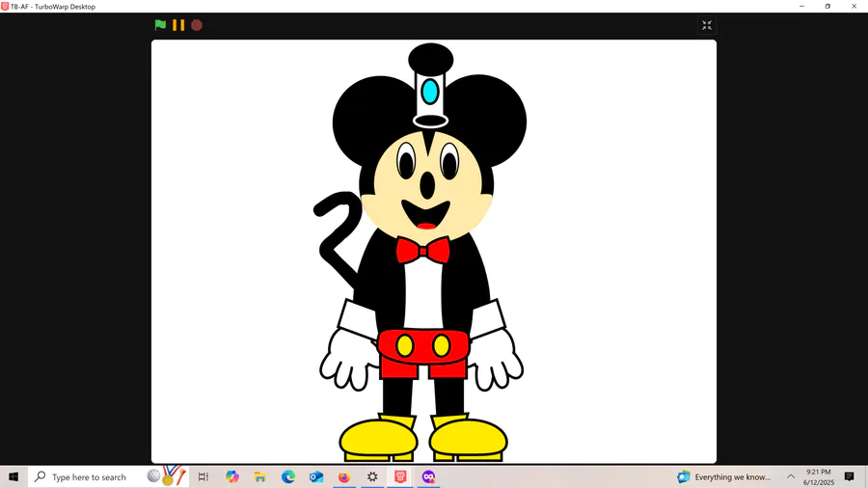Click the TurboWarp icon in the title bar
The height and width of the screenshot is (488, 868).
point(5,6)
